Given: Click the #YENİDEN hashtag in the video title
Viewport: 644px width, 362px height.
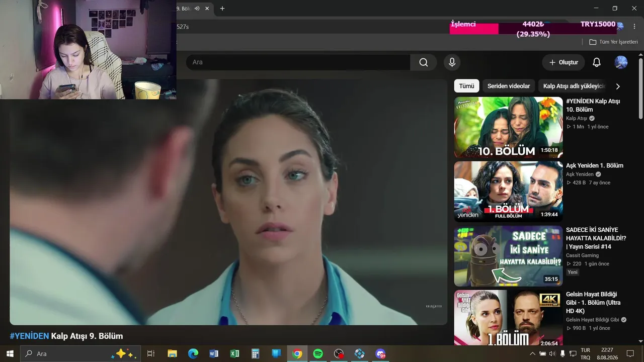Looking at the screenshot, I should pos(29,336).
